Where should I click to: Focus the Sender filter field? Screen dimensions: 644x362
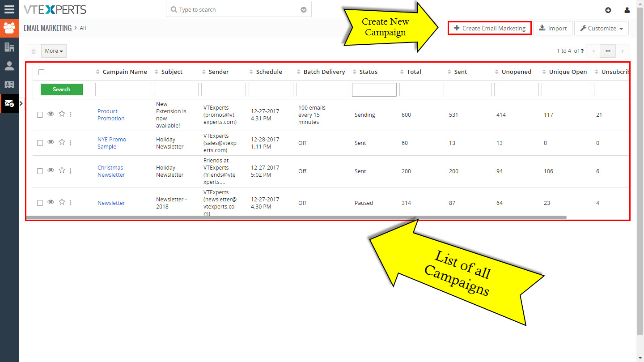click(224, 89)
